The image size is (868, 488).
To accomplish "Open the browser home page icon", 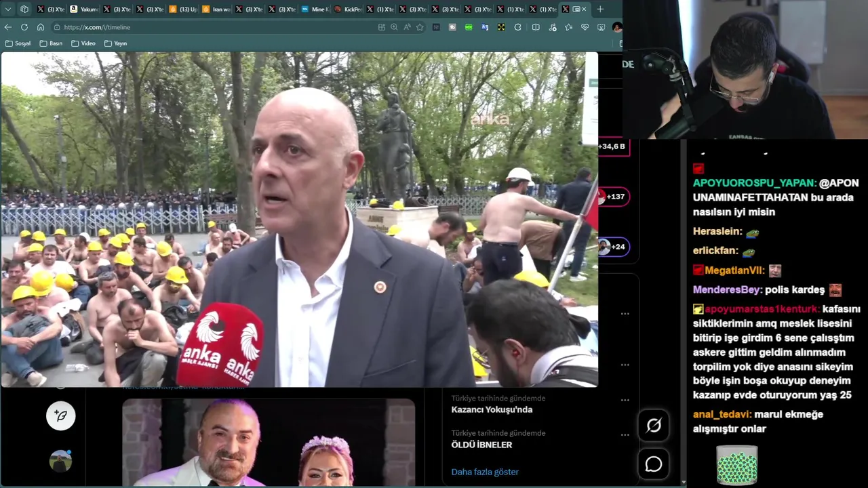I will 41,27.
